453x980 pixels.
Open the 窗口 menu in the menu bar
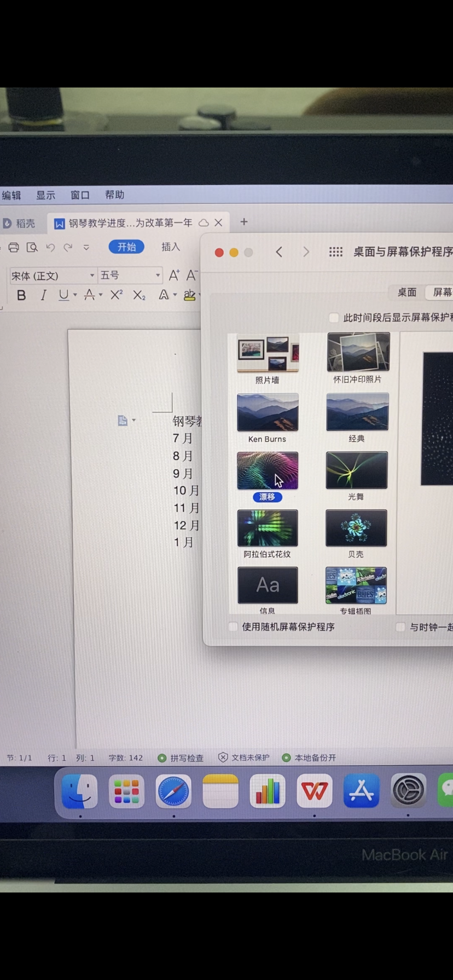click(80, 195)
